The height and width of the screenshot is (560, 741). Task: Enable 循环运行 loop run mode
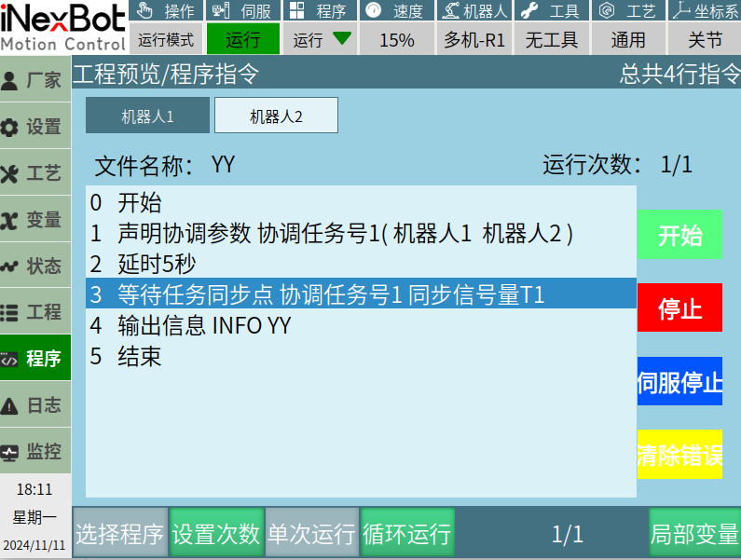407,534
